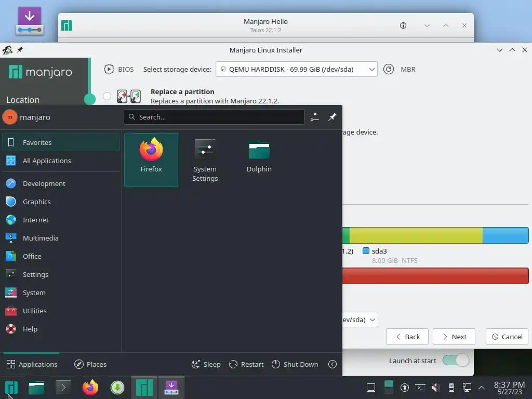Select the System category

click(x=61, y=293)
